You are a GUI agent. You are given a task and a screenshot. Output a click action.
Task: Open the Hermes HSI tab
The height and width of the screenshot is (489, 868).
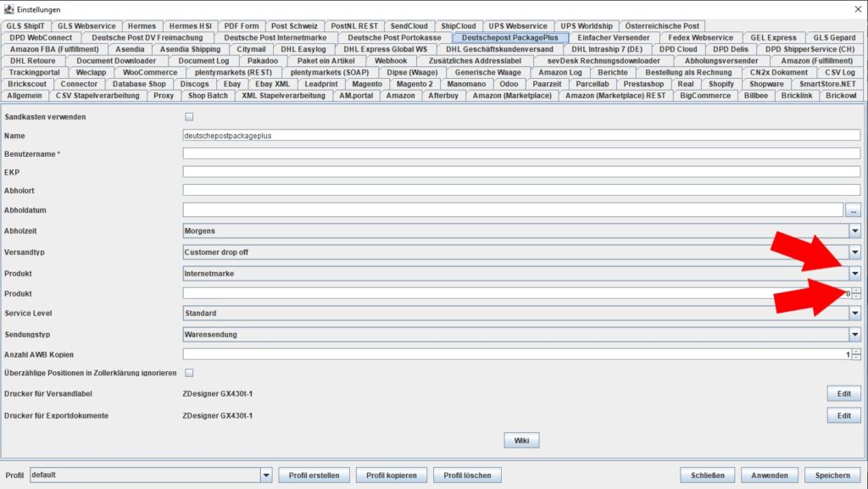coord(191,26)
